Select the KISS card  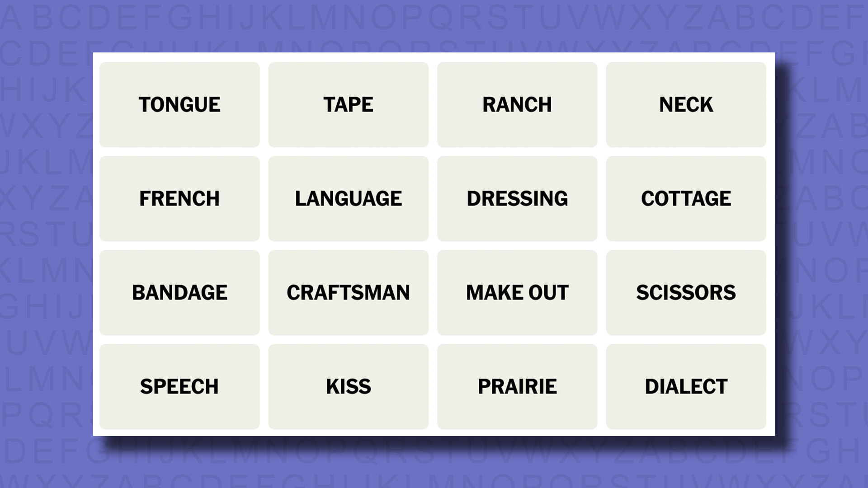coord(348,386)
